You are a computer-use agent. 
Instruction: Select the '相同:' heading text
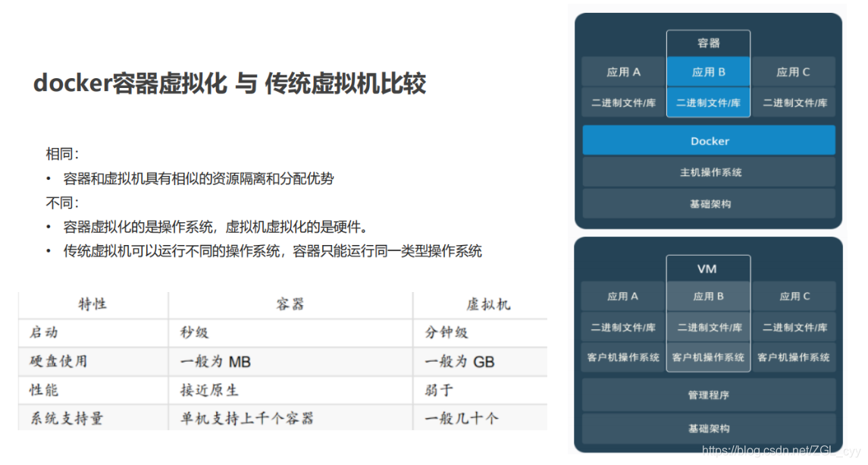[63, 154]
